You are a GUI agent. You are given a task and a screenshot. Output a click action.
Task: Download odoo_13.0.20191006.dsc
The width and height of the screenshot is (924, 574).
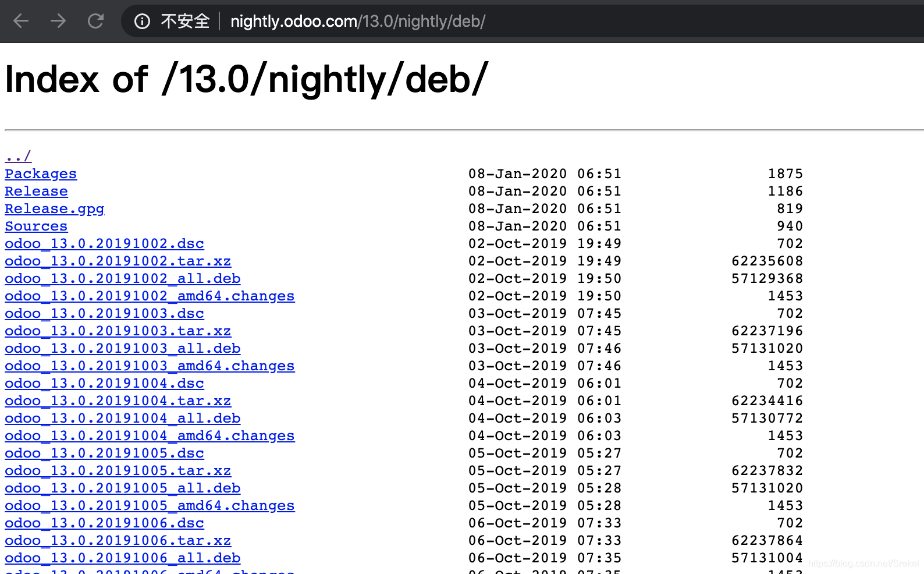(104, 523)
